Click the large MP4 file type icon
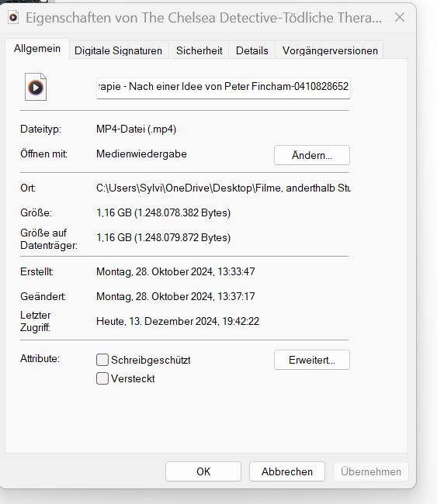 [36, 87]
